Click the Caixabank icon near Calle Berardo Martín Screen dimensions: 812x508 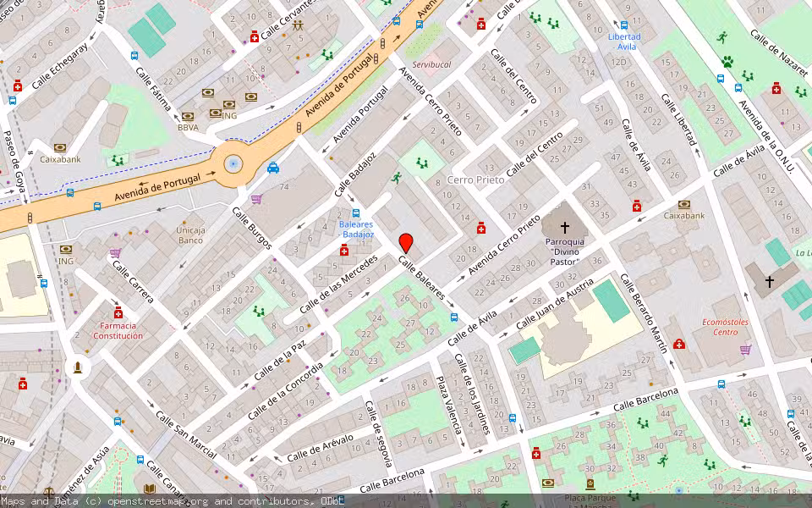pyautogui.click(x=684, y=205)
